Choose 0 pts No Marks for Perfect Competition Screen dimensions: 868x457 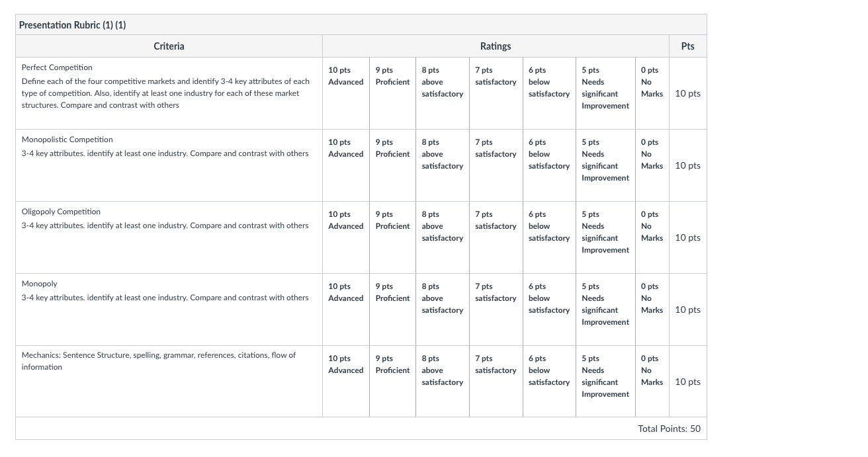pos(652,93)
